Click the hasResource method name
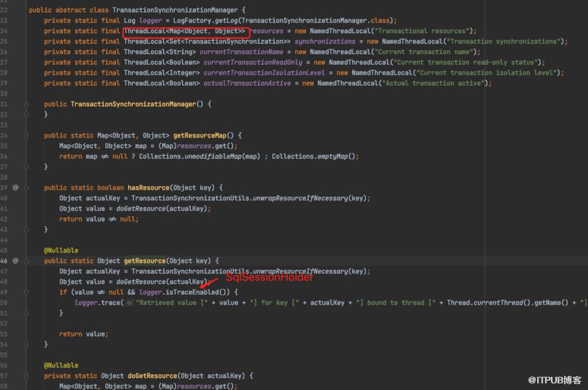Image resolution: width=588 pixels, height=390 pixels. point(149,188)
